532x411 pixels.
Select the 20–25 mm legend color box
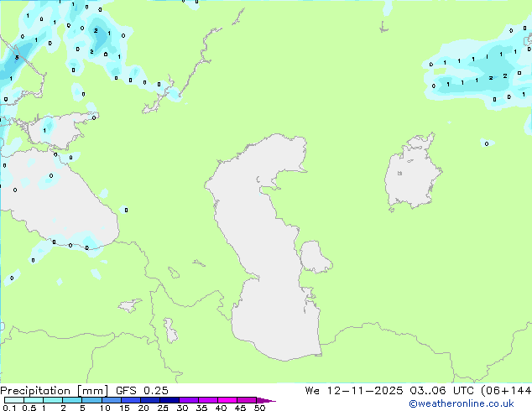click(x=149, y=400)
